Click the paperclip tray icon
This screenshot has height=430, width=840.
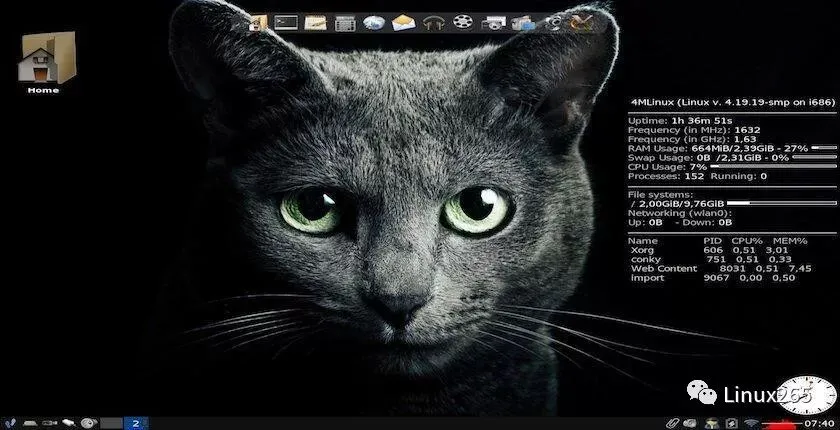(673, 424)
